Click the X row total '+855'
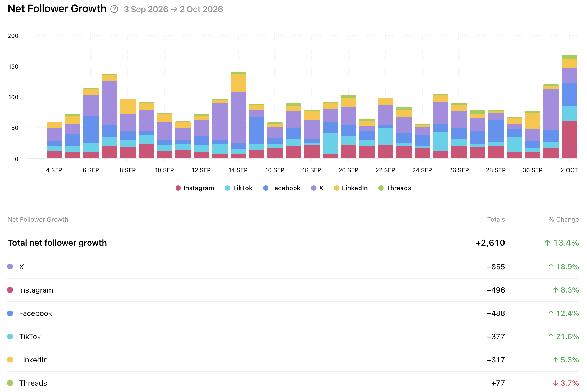Screen dimensions: 587x392 [x=496, y=267]
